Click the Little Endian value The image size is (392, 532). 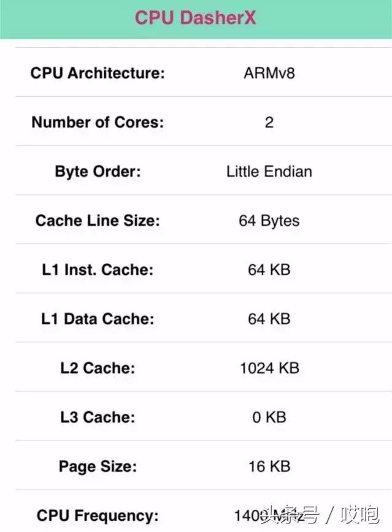coord(269,171)
